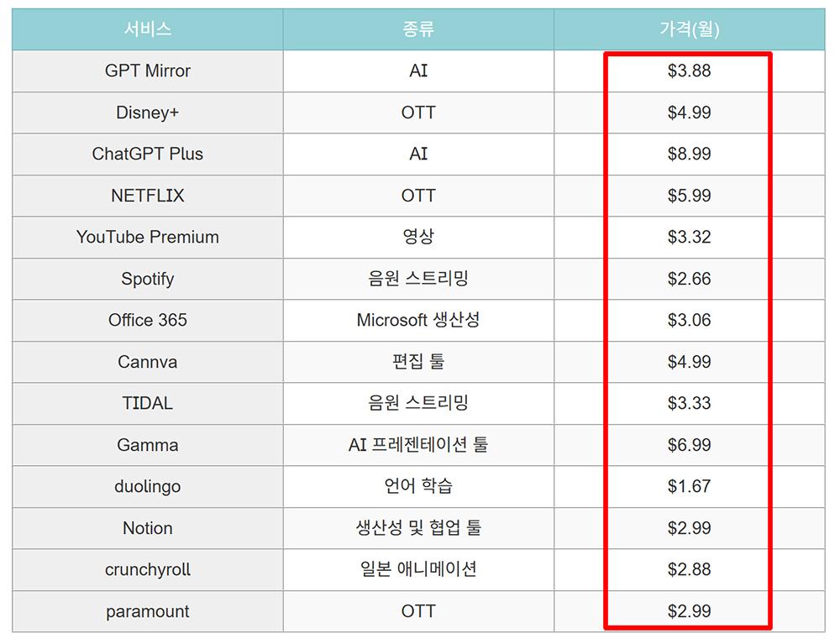Click the 가격(월) column header
The height and width of the screenshot is (644, 840).
pyautogui.click(x=690, y=29)
